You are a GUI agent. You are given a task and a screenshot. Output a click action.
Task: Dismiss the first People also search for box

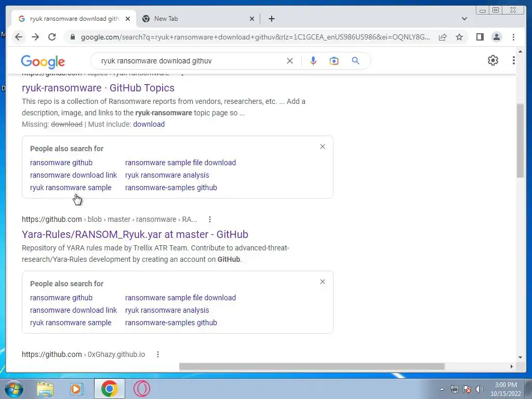(x=322, y=147)
